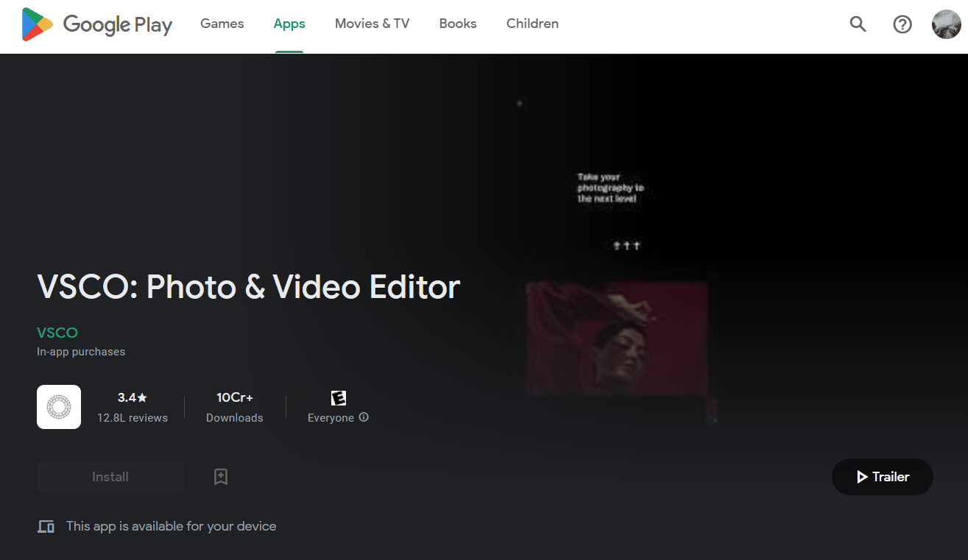Open the account profile avatar
Viewport: 968px width, 560px height.
(946, 24)
